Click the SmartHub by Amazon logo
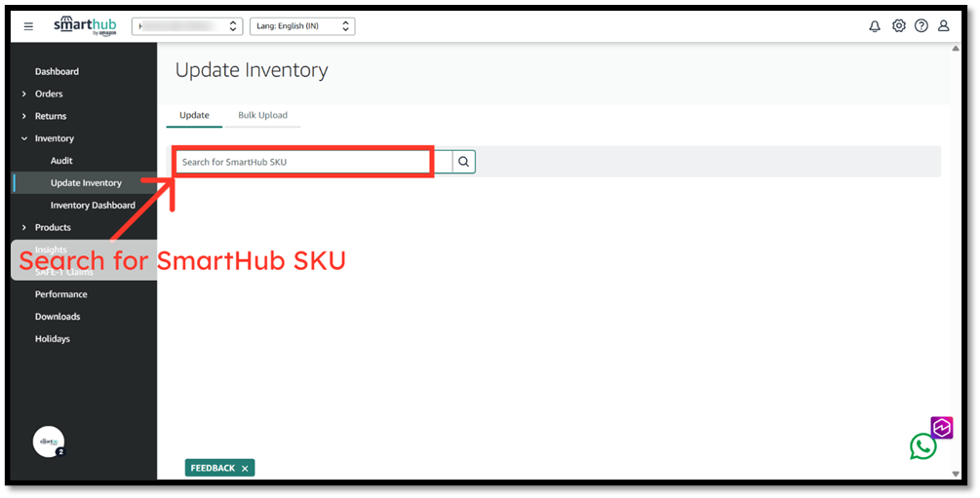The image size is (980, 498). point(85,26)
